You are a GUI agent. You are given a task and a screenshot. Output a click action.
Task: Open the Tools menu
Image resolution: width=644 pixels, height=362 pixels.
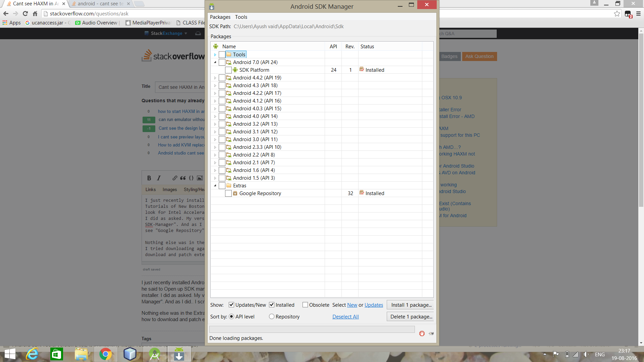point(241,17)
